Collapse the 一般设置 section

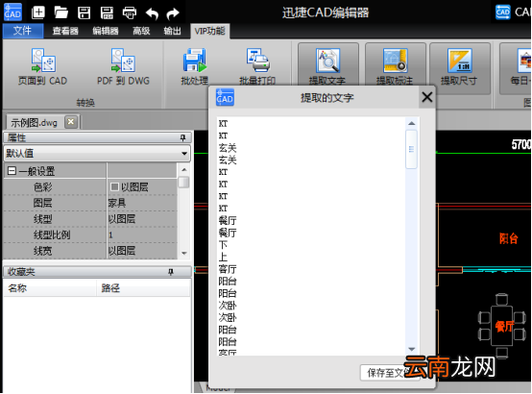pos(12,170)
